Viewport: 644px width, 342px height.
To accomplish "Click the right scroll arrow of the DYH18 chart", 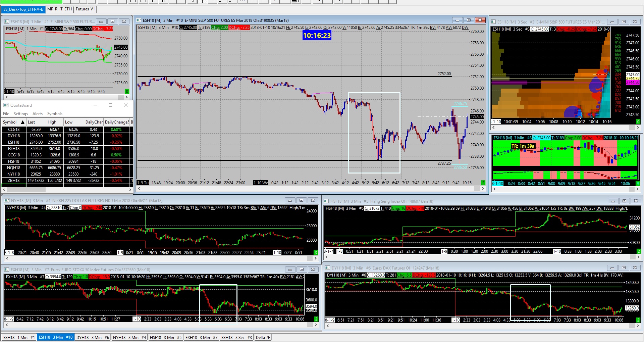I will coord(638,326).
